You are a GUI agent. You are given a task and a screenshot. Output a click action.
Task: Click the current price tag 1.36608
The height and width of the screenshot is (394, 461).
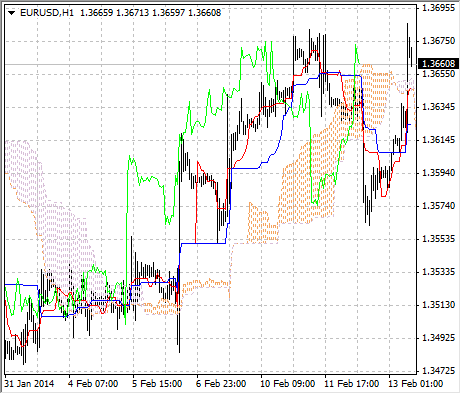(x=438, y=63)
